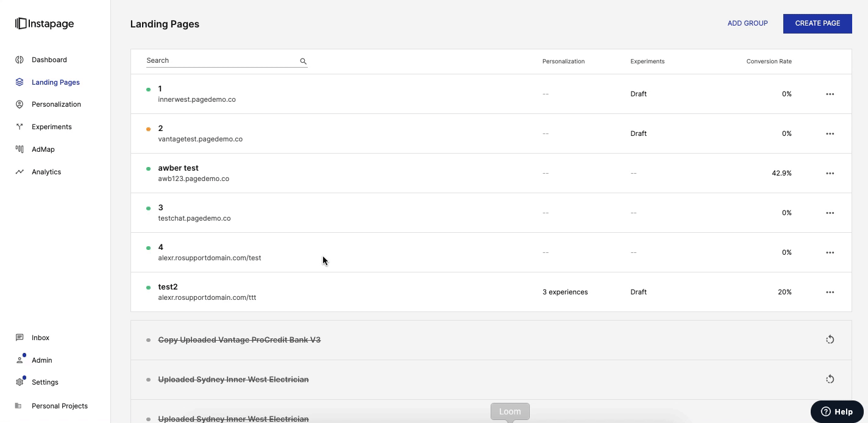This screenshot has width=868, height=423.
Task: Open Dashboard from the sidebar
Action: [x=49, y=60]
